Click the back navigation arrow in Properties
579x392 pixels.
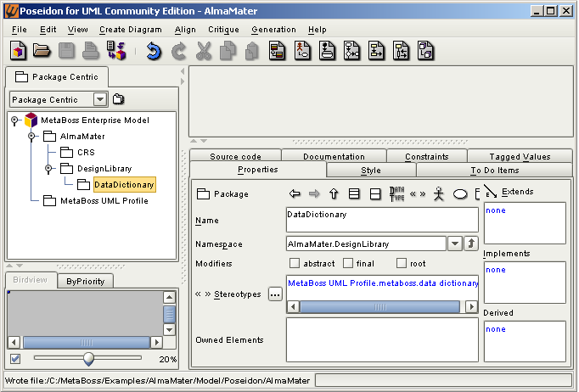[x=295, y=193]
